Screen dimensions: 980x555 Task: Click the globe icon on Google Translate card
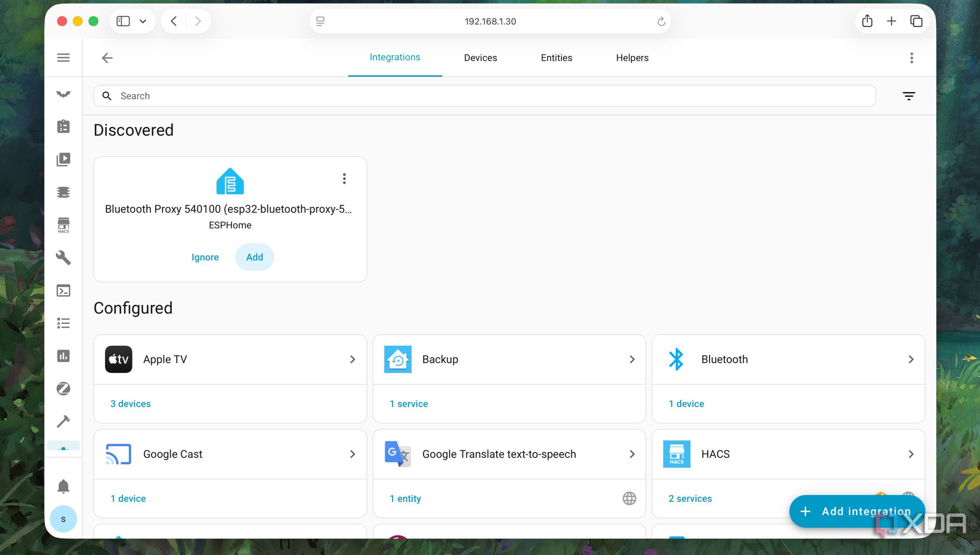(x=629, y=498)
